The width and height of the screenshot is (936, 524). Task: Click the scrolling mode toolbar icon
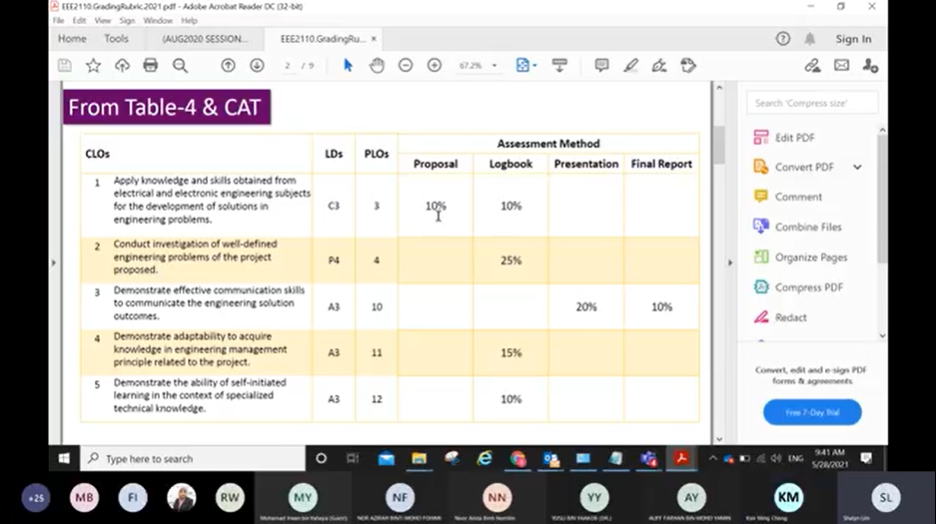tap(559, 65)
